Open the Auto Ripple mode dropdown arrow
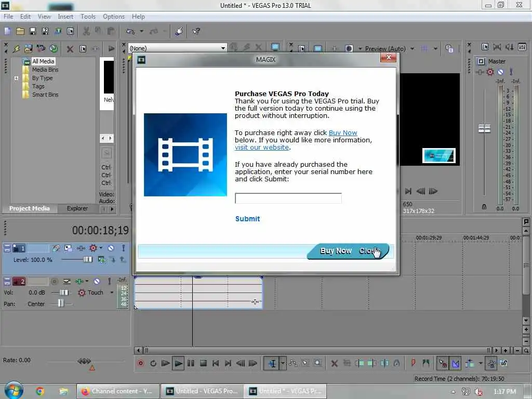The image size is (532, 399). [x=481, y=363]
